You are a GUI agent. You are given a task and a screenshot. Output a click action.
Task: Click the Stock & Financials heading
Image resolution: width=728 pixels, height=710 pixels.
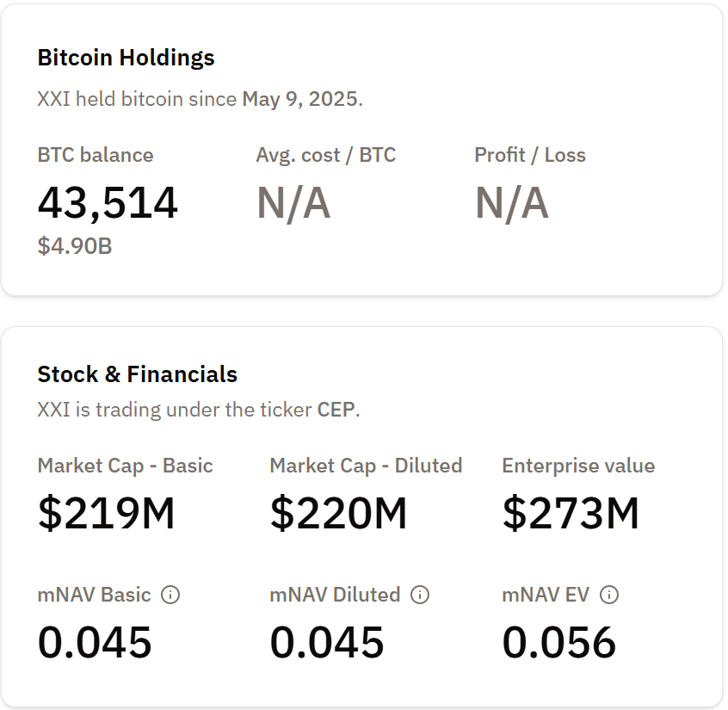coord(137,374)
